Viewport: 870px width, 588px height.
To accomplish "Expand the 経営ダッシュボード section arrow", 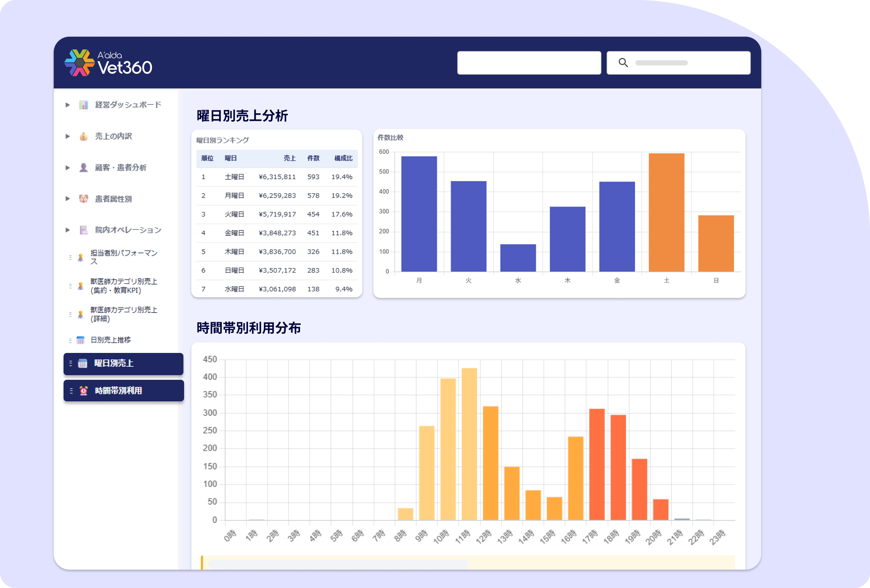I will click(67, 105).
